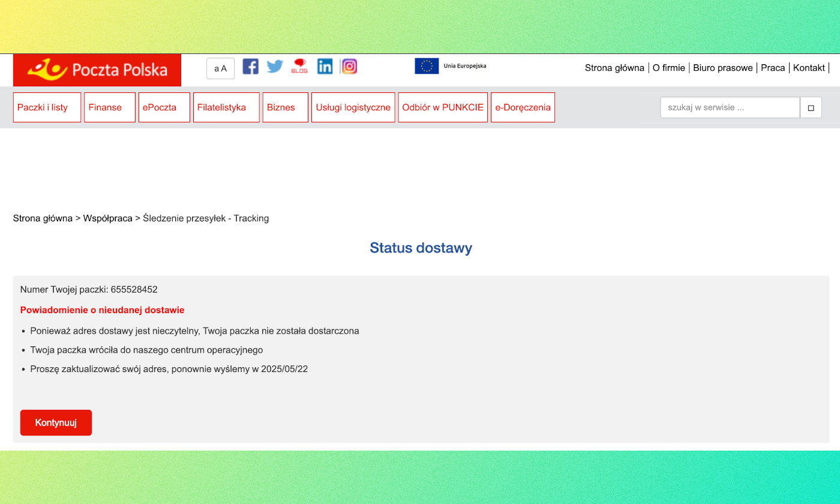Open the Filatelistyka menu item
This screenshot has width=840, height=504.
(226, 107)
